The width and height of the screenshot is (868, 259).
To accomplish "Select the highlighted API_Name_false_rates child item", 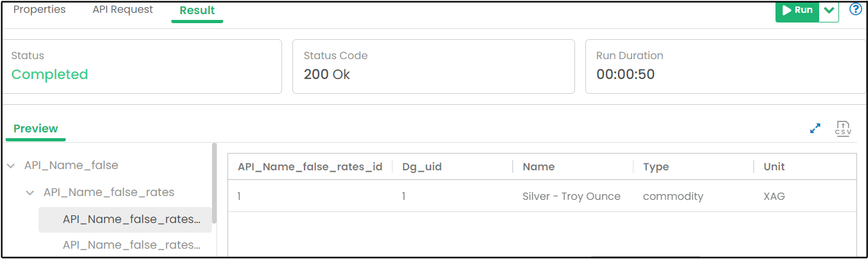I will pyautogui.click(x=131, y=220).
